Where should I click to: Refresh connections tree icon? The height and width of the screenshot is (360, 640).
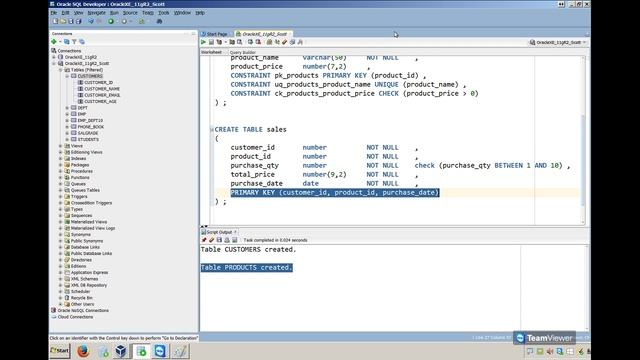coord(67,42)
